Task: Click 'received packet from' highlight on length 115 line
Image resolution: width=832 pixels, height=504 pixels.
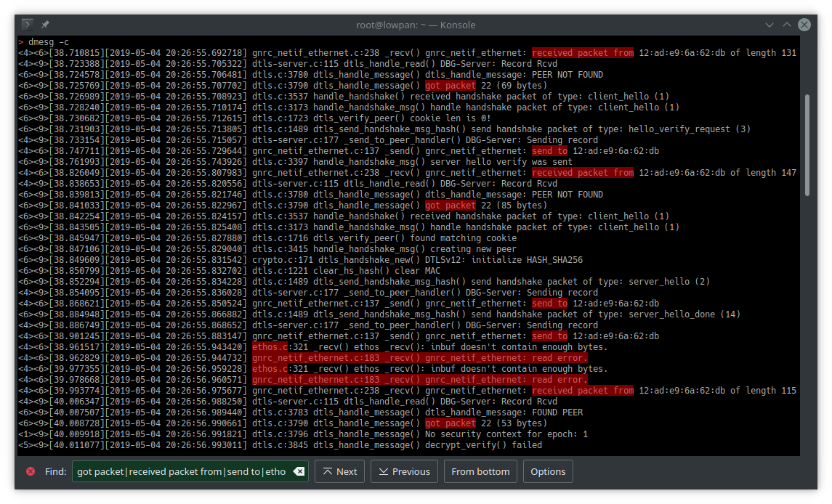Action: 583,391
